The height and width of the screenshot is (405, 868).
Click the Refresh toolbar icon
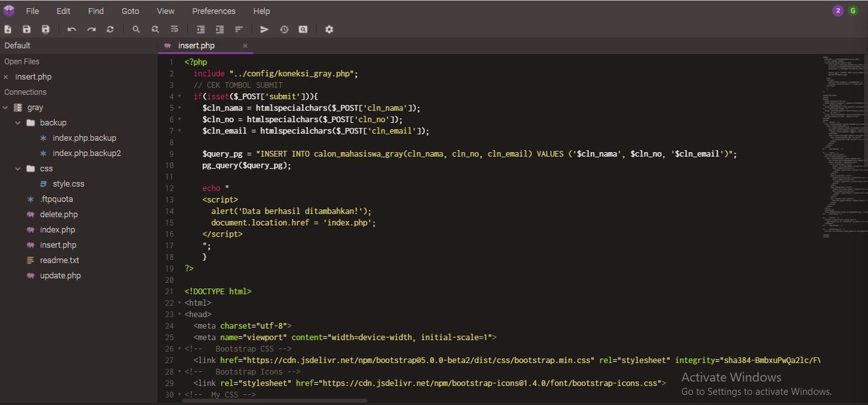110,29
